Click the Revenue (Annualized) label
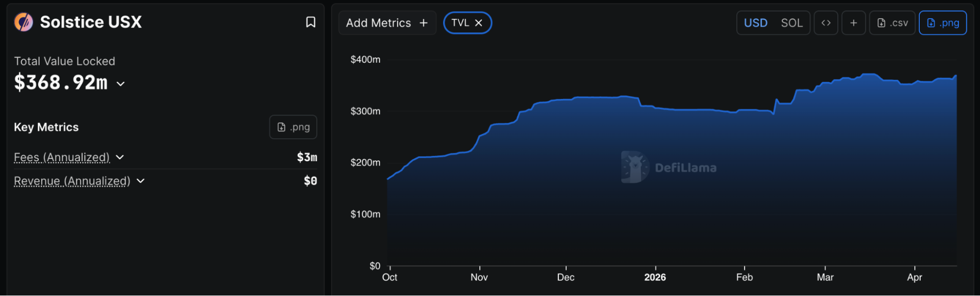The image size is (980, 296). click(72, 181)
